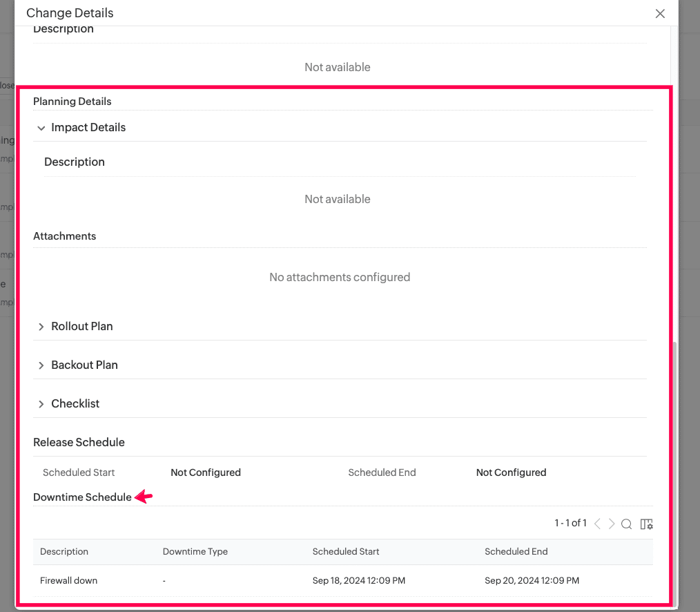Click Release Schedule's Scheduled Start Not Configured value

tap(206, 473)
